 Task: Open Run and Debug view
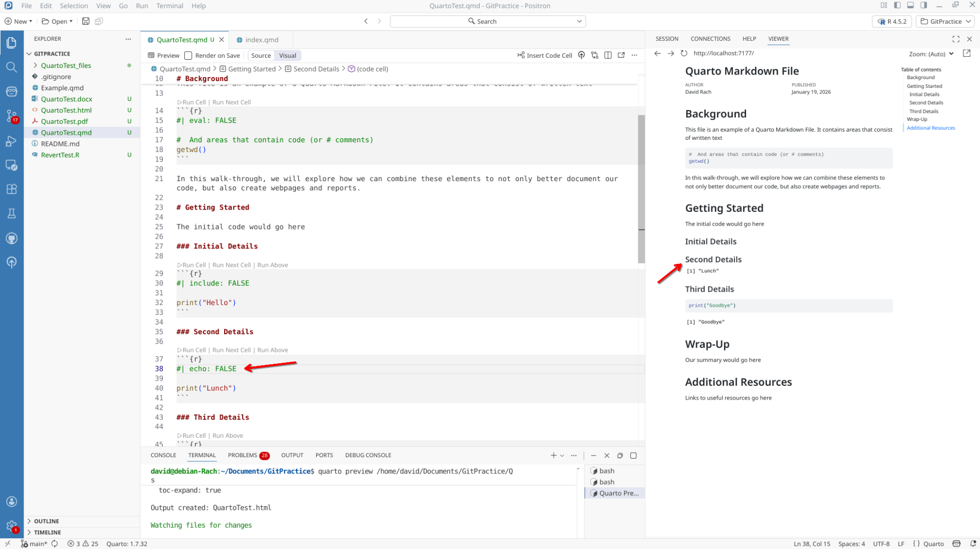(x=11, y=141)
